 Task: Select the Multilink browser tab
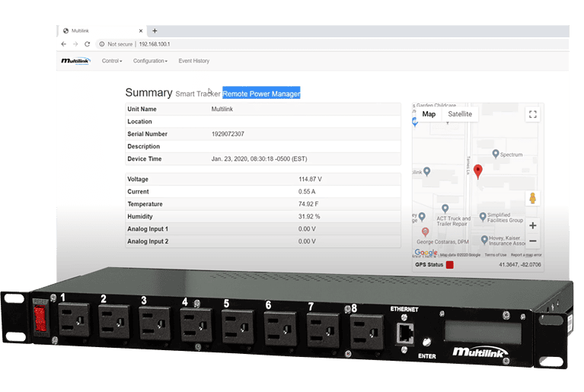tap(102, 31)
